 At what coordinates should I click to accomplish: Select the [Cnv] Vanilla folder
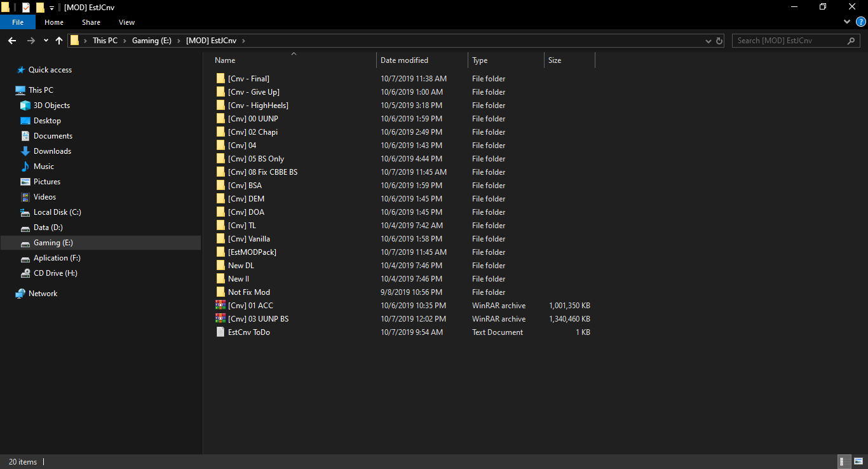pos(249,239)
